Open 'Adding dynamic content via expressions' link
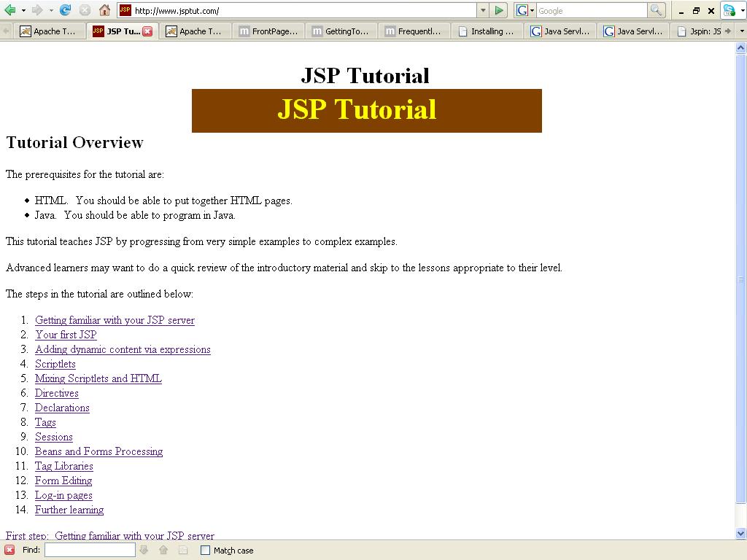 (123, 349)
